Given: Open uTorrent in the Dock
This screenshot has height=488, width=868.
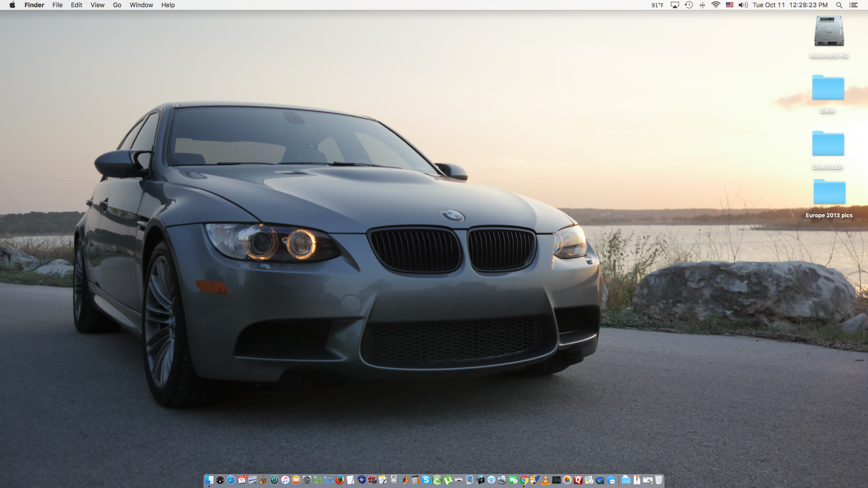Looking at the screenshot, I should (448, 480).
